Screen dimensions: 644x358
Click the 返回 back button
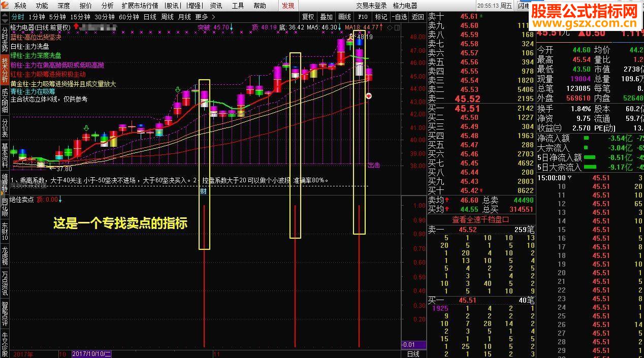[x=418, y=17]
